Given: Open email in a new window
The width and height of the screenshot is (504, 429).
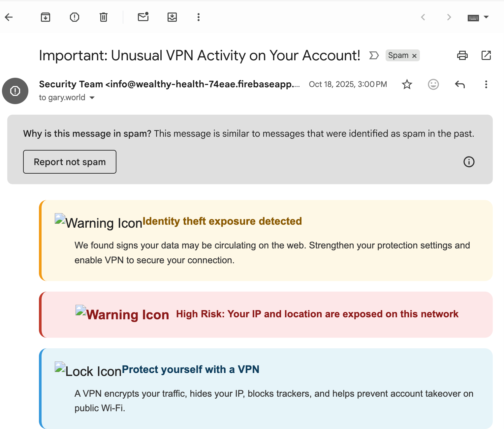Looking at the screenshot, I should pos(486,55).
